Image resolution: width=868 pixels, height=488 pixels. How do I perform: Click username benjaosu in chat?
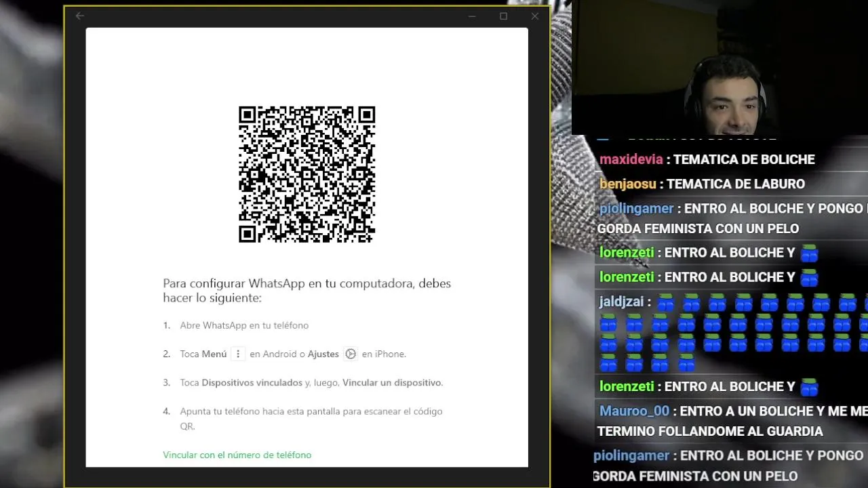628,184
